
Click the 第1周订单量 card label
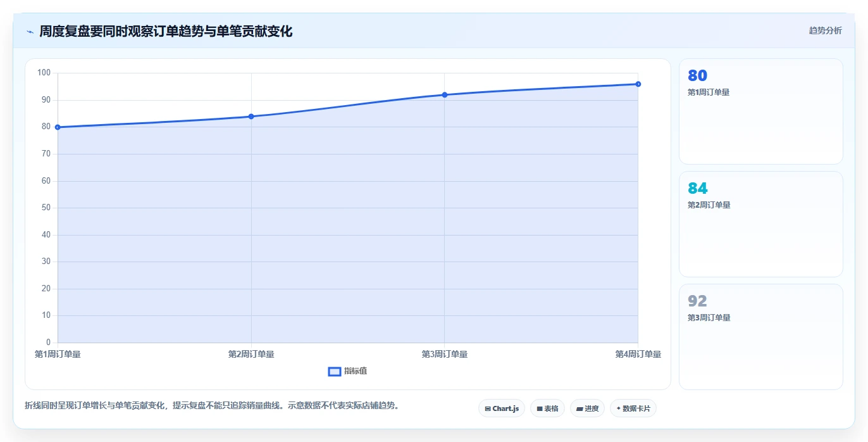[709, 92]
